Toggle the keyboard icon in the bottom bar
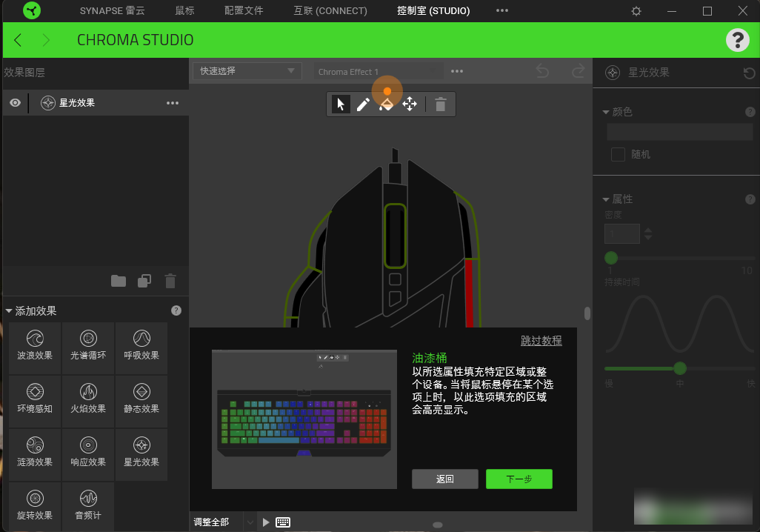The width and height of the screenshot is (760, 532). coord(283,522)
